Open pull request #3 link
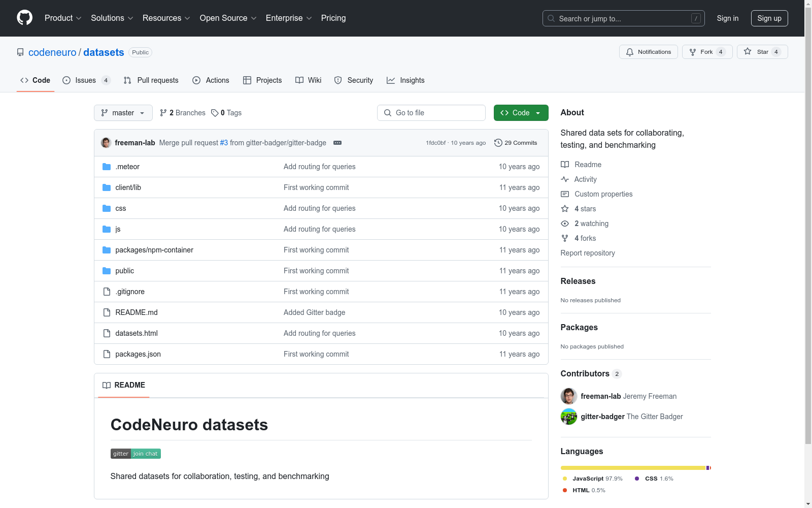 [224, 143]
